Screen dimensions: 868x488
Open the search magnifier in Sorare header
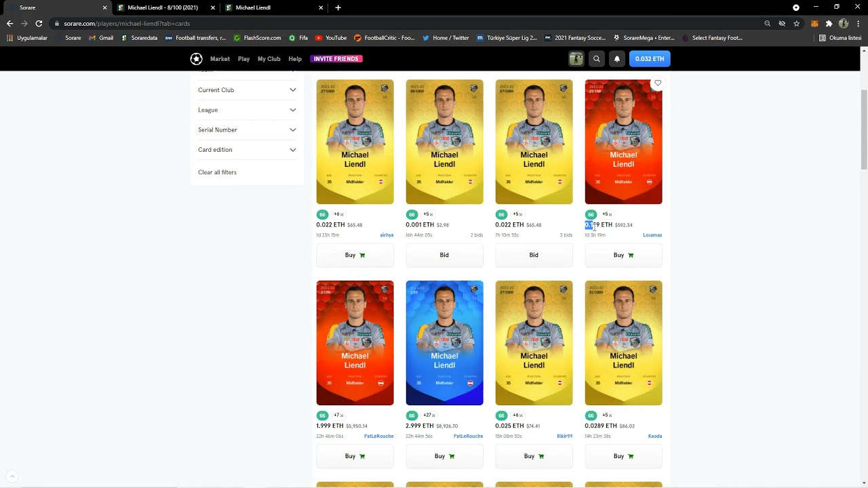point(597,59)
